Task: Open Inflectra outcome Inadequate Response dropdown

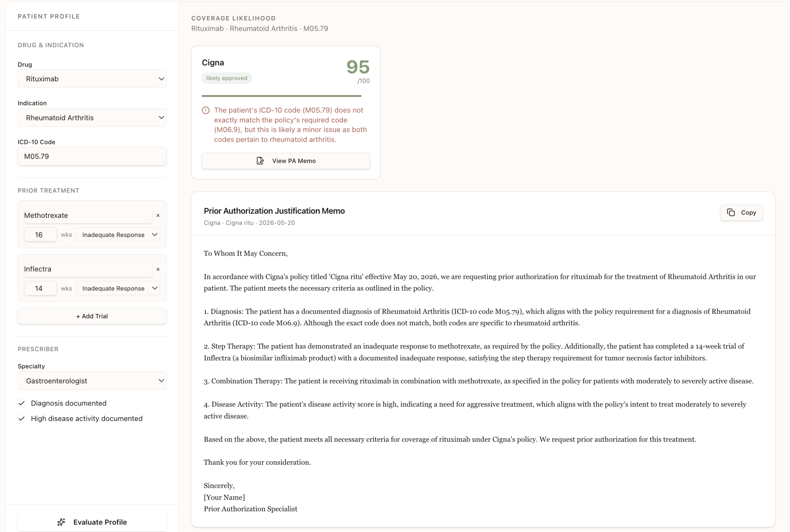Action: 118,288
